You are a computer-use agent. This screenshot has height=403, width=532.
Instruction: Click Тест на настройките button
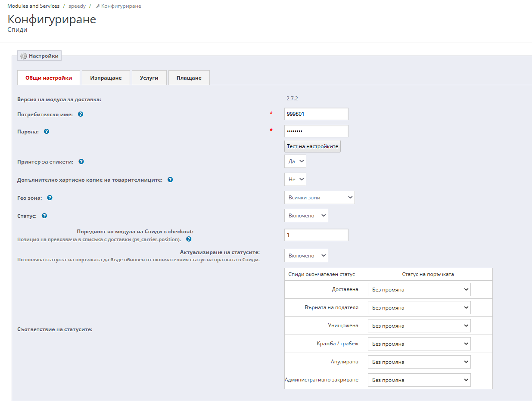coord(312,146)
